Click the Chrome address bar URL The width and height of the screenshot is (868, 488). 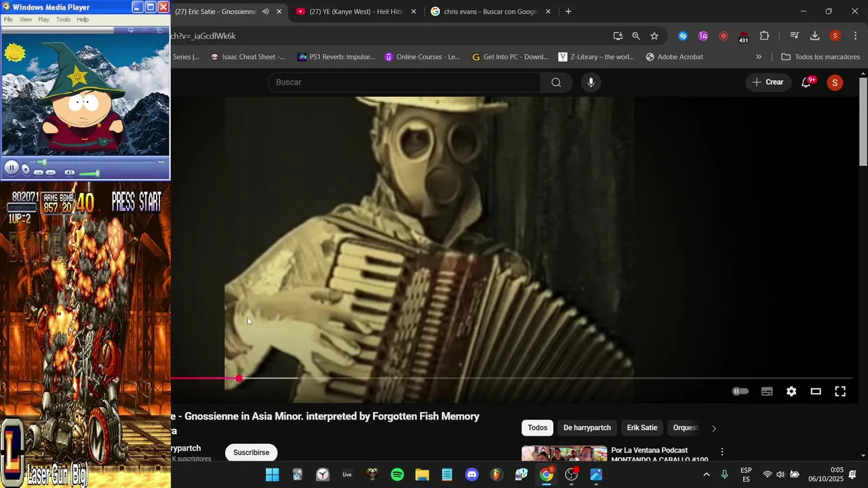pos(203,36)
